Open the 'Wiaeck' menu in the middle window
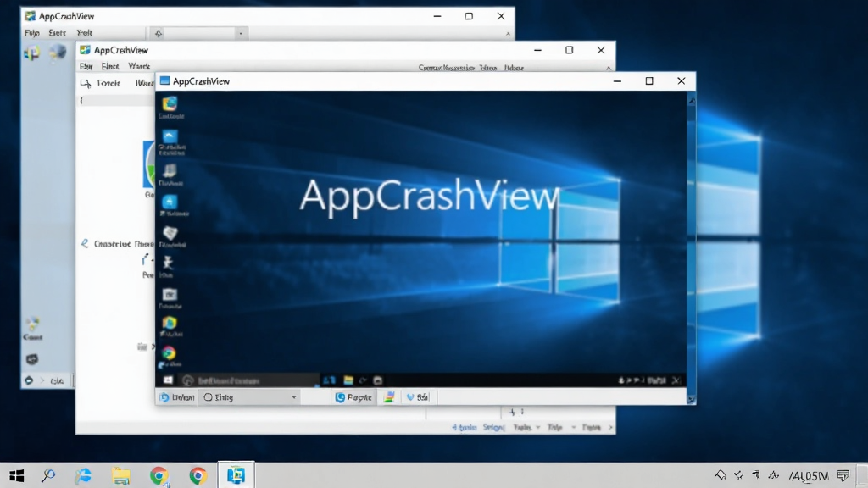This screenshot has width=868, height=488. (139, 66)
